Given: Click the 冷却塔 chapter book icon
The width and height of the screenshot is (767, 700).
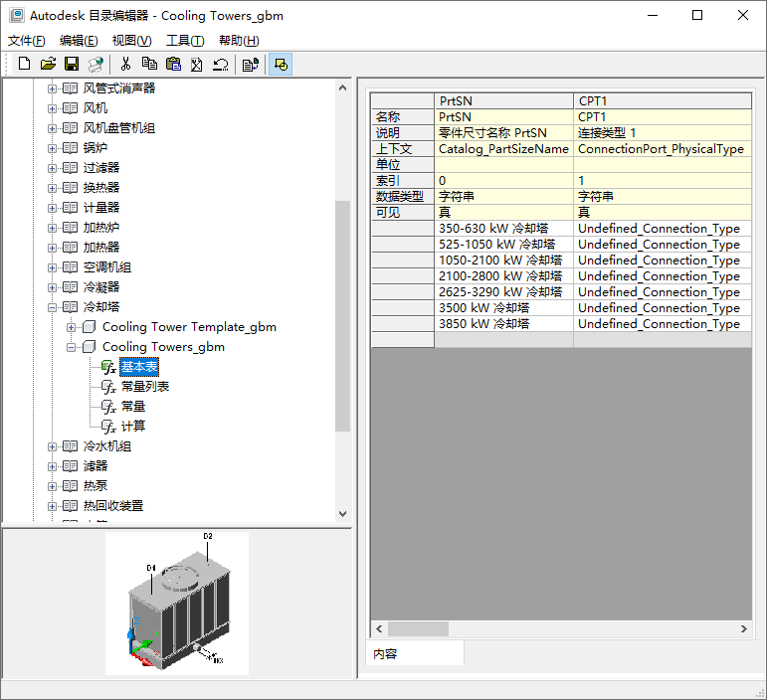Looking at the screenshot, I should pyautogui.click(x=70, y=307).
